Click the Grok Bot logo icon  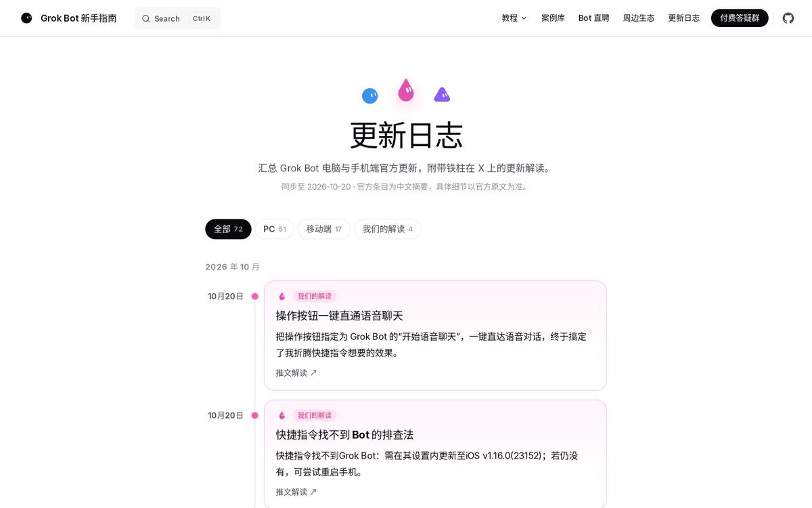[x=26, y=18]
